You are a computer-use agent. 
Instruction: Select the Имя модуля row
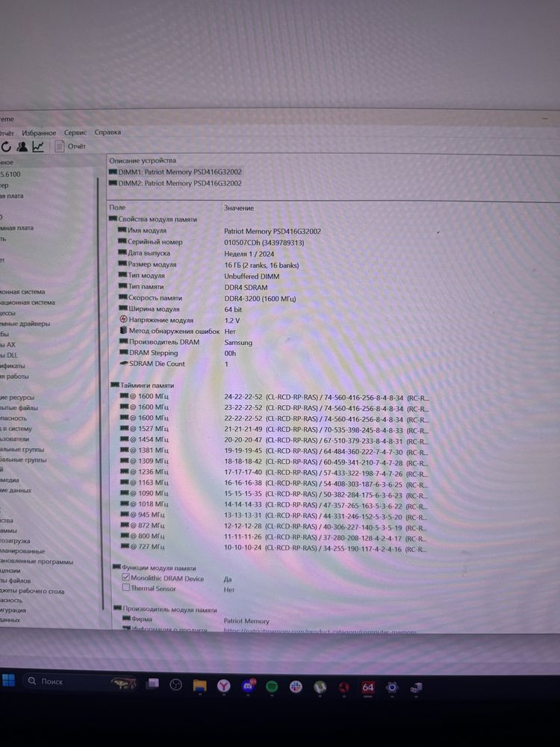click(x=220, y=231)
